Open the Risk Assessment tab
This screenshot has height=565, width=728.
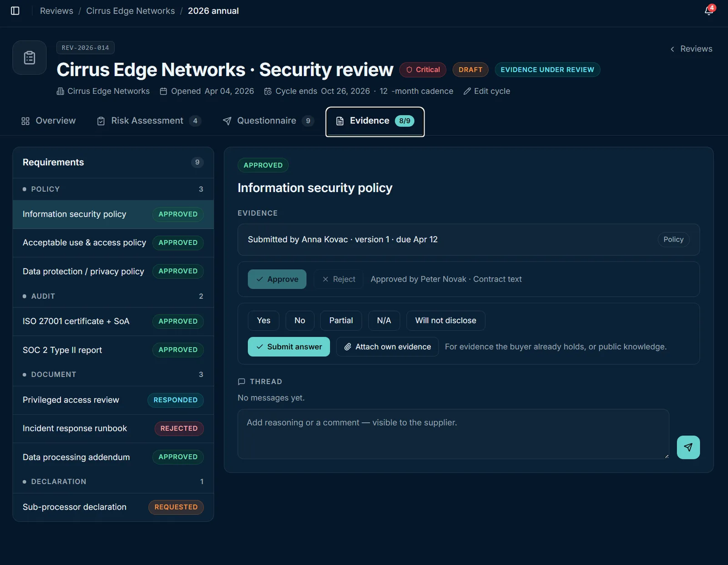(x=149, y=121)
